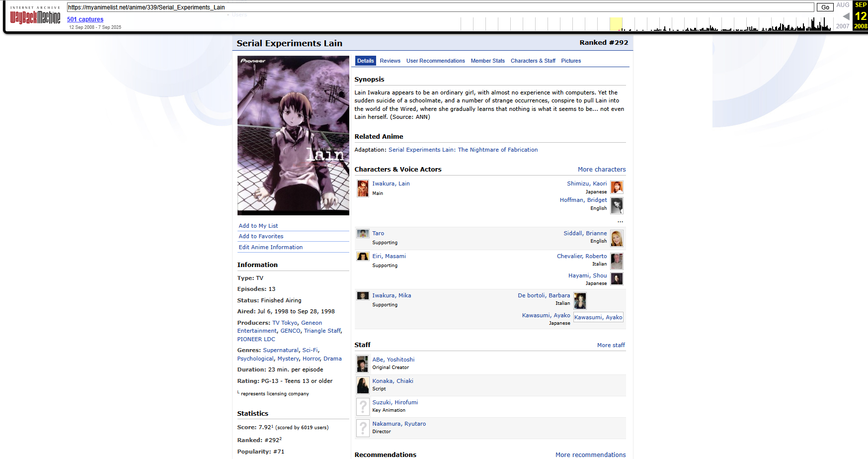This screenshot has width=868, height=459.
Task: Switch to the Details tab
Action: [366, 61]
